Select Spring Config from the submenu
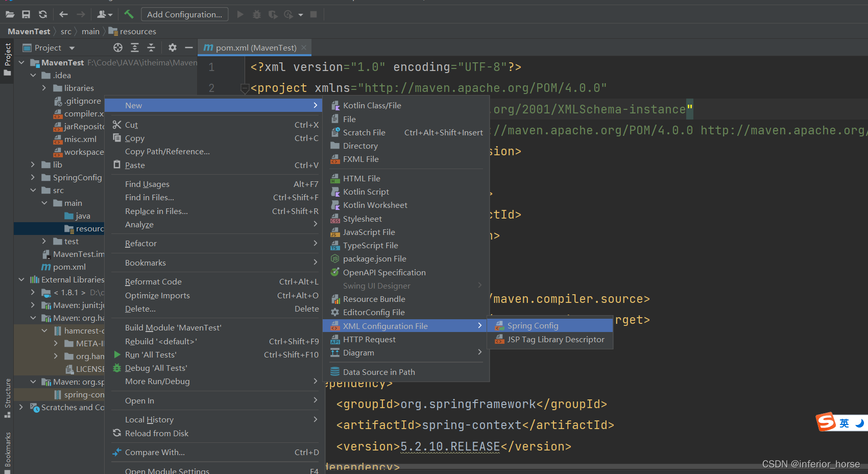 pos(533,325)
